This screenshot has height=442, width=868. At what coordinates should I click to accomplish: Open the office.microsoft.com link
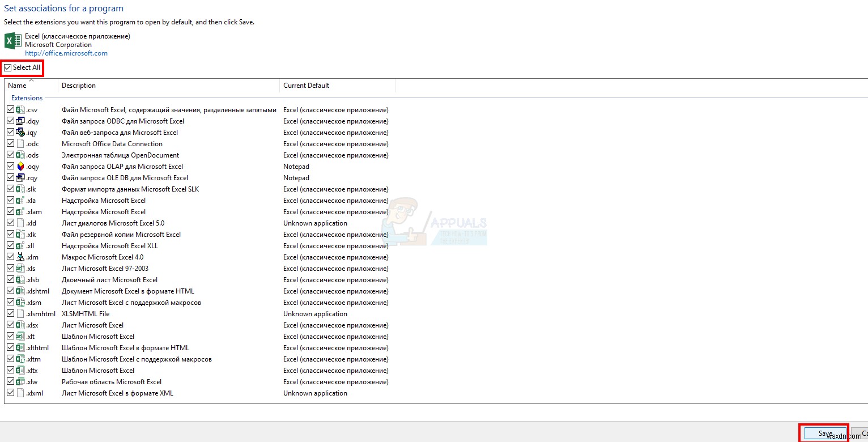[x=66, y=53]
